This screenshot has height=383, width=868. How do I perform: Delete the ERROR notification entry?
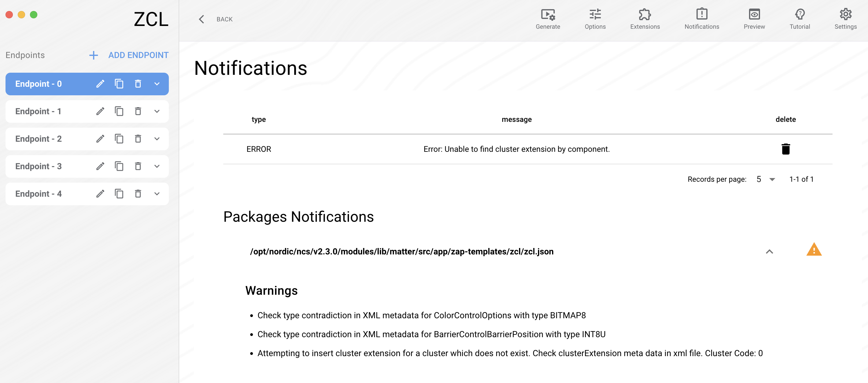click(786, 149)
